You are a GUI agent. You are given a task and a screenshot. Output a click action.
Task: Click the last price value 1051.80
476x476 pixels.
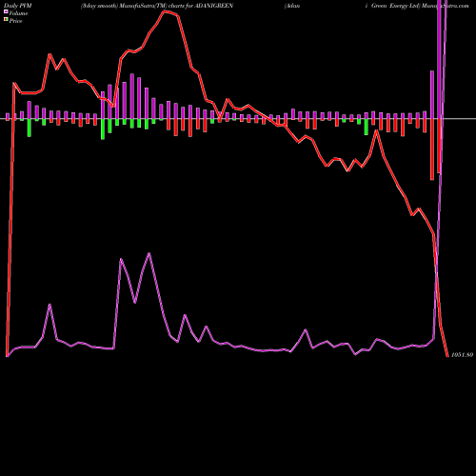click(x=462, y=355)
